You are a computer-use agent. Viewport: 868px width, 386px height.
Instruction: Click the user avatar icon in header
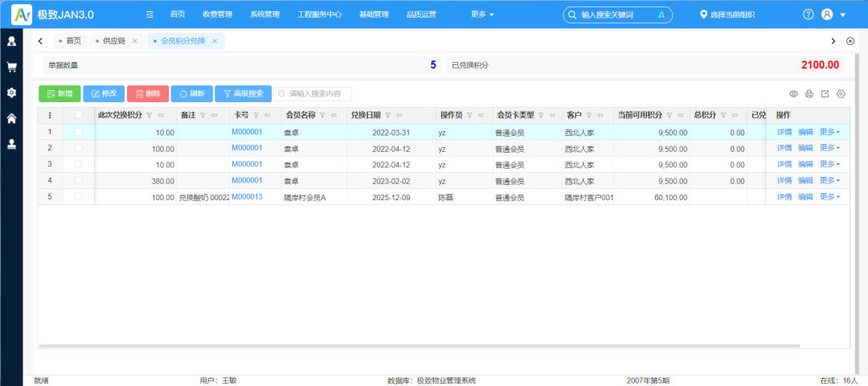(827, 14)
